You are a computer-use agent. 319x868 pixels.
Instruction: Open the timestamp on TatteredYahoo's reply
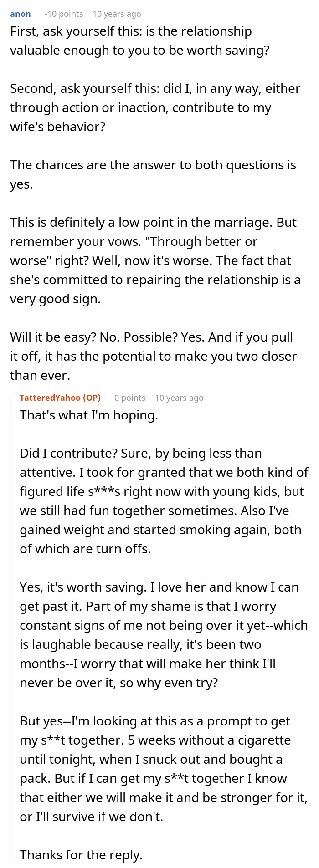(x=179, y=398)
